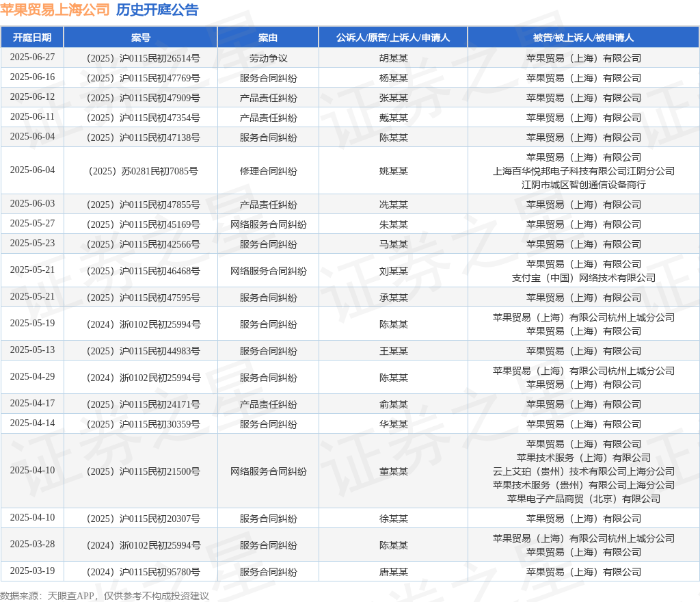Click plaintiff 戴某某

click(393, 118)
